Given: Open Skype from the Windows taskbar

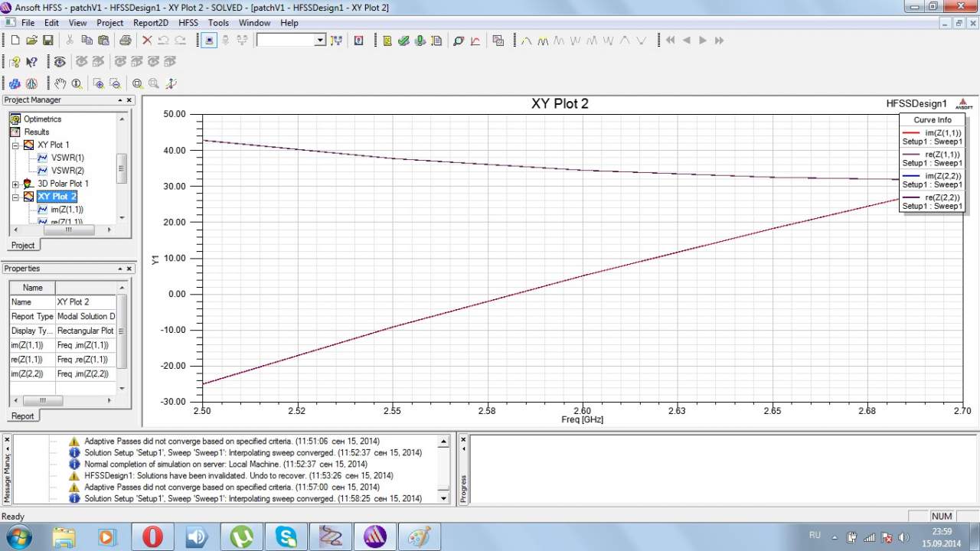Looking at the screenshot, I should 286,536.
